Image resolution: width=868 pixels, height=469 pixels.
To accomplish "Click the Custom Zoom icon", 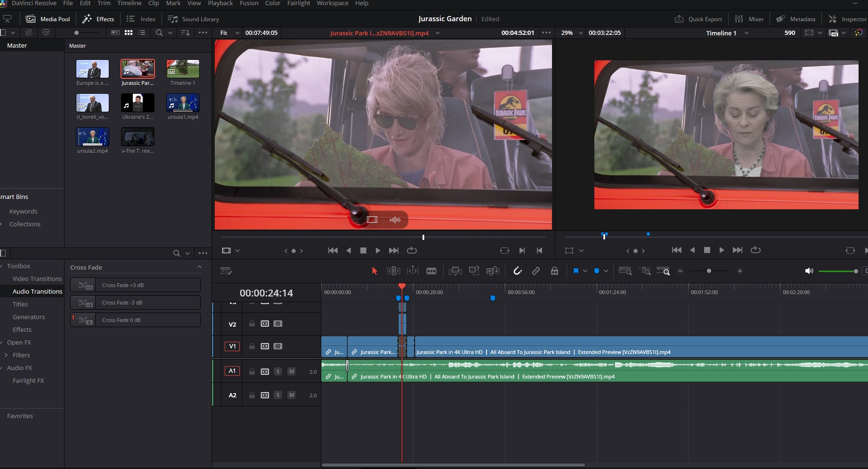I will click(663, 271).
